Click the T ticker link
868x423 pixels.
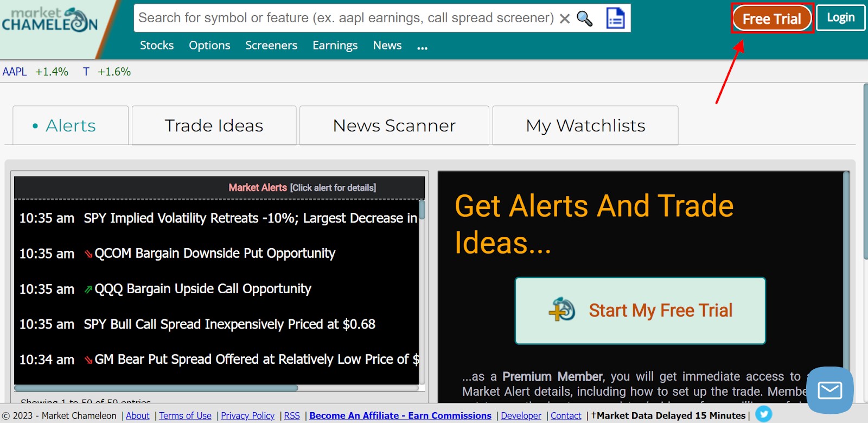[x=86, y=72]
